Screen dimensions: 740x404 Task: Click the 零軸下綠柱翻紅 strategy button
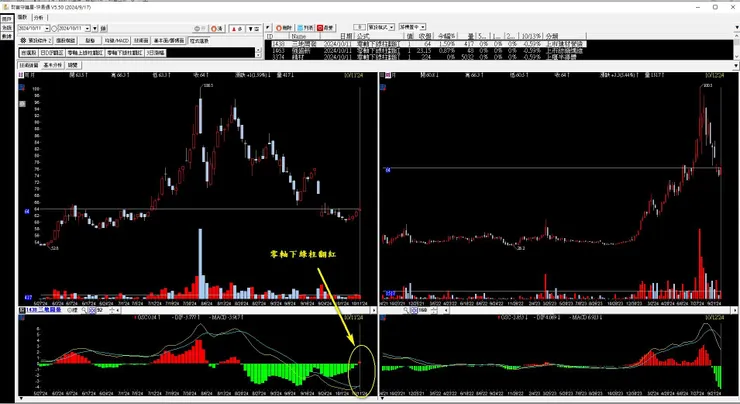[125, 53]
